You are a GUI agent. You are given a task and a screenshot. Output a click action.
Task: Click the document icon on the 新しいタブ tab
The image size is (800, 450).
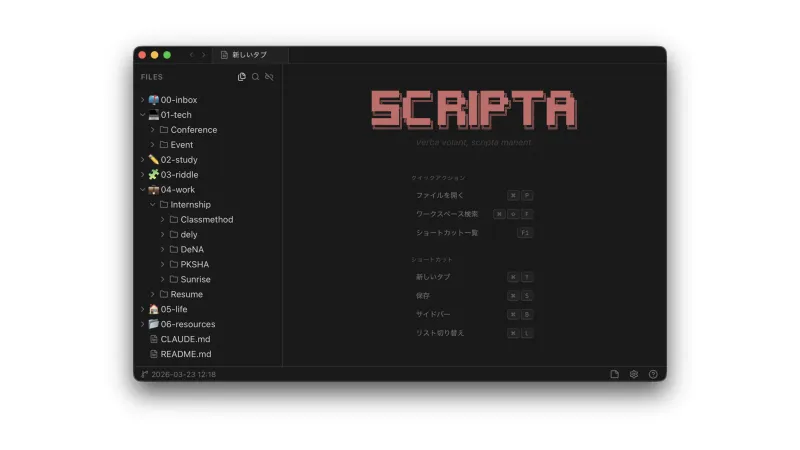pyautogui.click(x=224, y=55)
